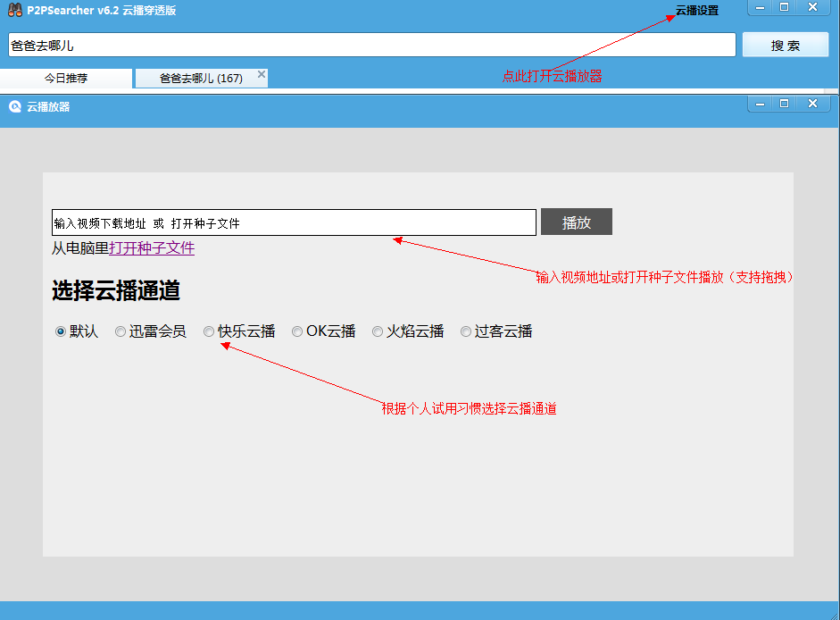This screenshot has width=840, height=620.
Task: Click the P2PSearcher binoculars app icon
Action: [14, 9]
